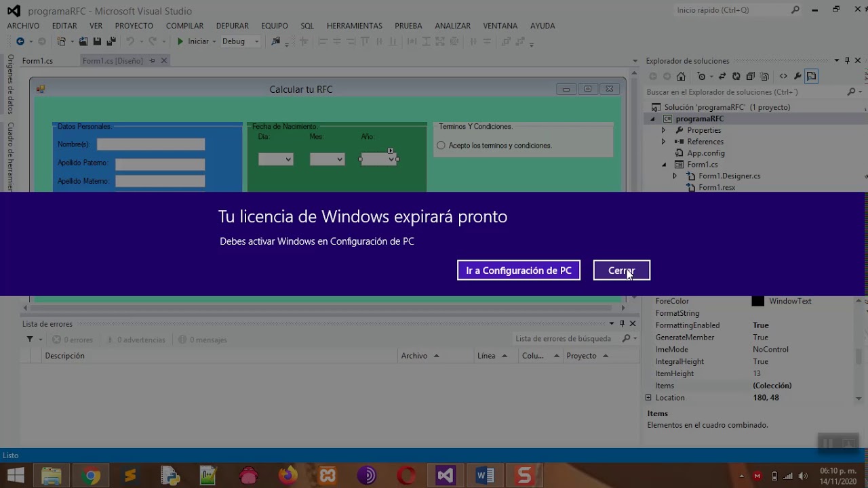
Task: Collapse the Form1.cs node in Solution Explorer
Action: [664, 165]
